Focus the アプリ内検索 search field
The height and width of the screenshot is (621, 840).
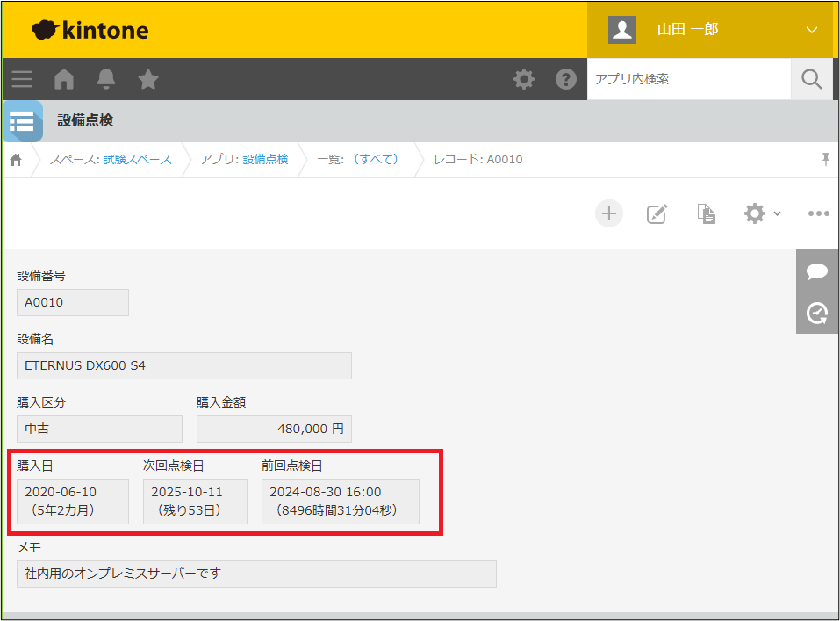pyautogui.click(x=688, y=79)
